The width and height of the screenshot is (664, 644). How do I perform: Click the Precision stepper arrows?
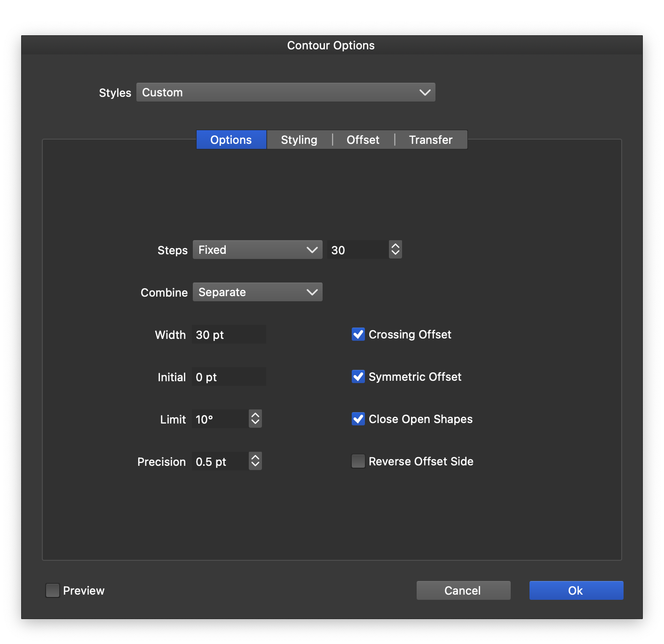(x=255, y=461)
